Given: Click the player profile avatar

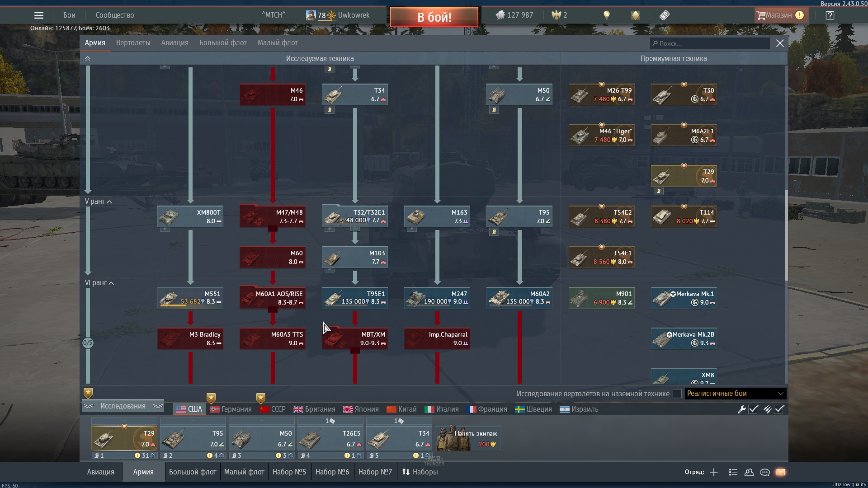Looking at the screenshot, I should (x=311, y=15).
